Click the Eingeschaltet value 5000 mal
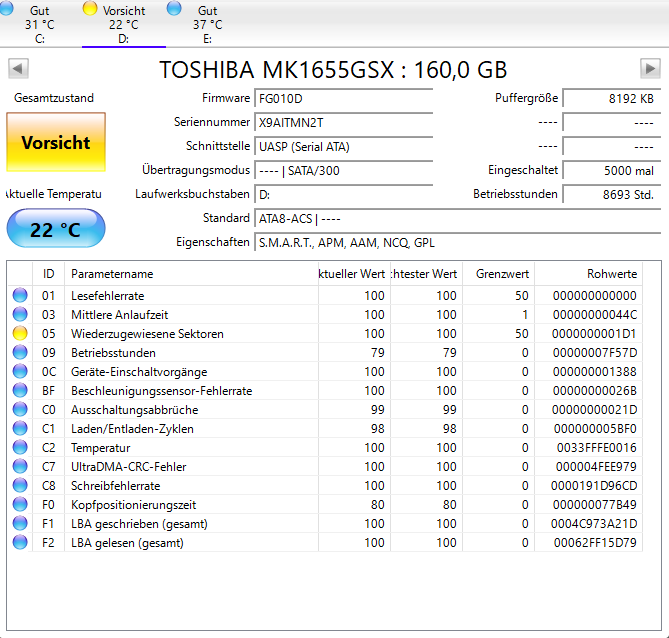Viewport: 669px width, 638px height. click(x=611, y=170)
